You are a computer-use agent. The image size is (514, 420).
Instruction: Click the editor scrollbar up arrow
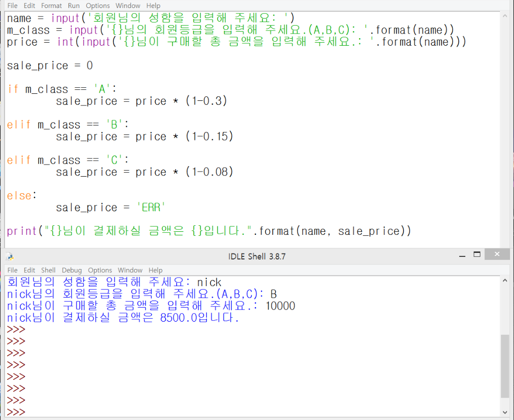click(505, 15)
